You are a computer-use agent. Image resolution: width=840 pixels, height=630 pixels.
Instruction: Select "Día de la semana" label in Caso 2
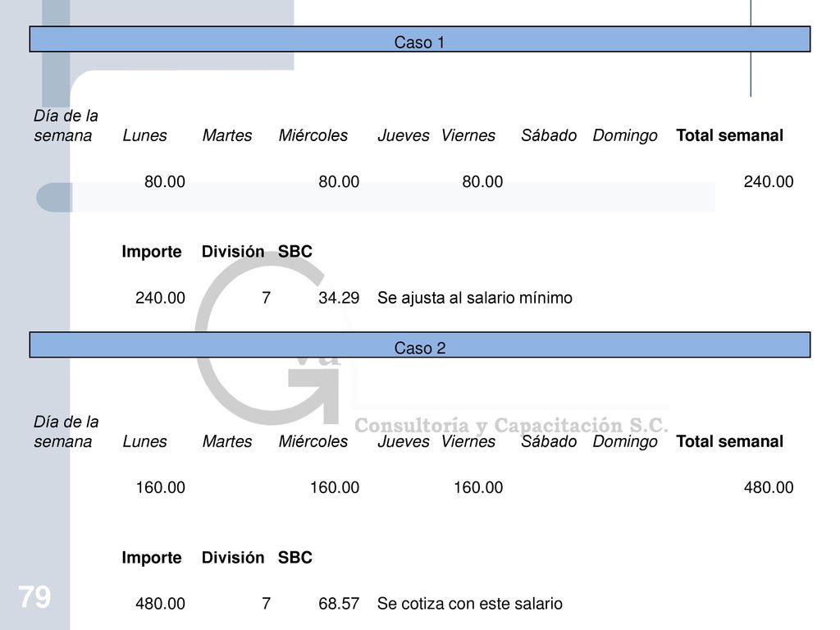pos(66,431)
